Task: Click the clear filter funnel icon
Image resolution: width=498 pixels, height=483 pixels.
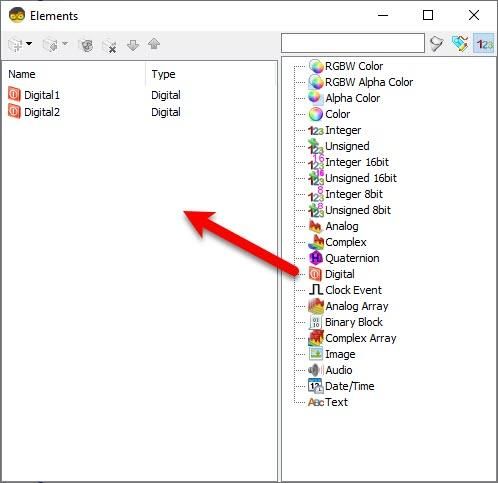Action: tap(436, 44)
